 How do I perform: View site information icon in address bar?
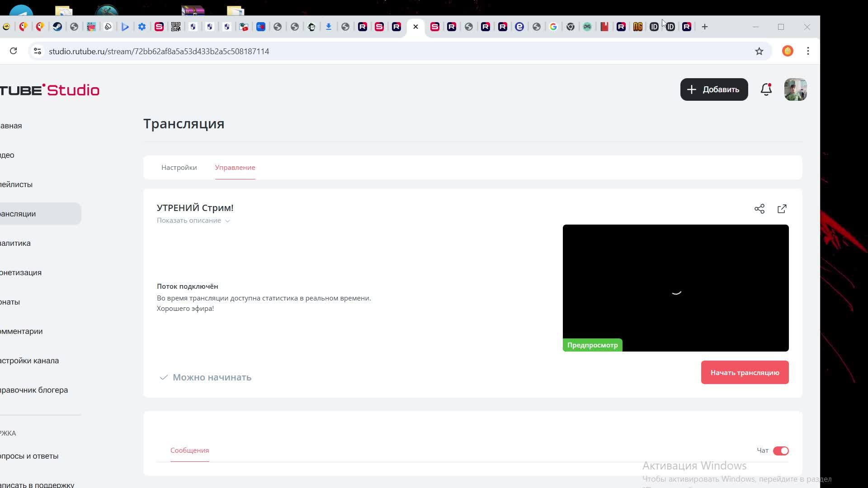[x=38, y=51]
